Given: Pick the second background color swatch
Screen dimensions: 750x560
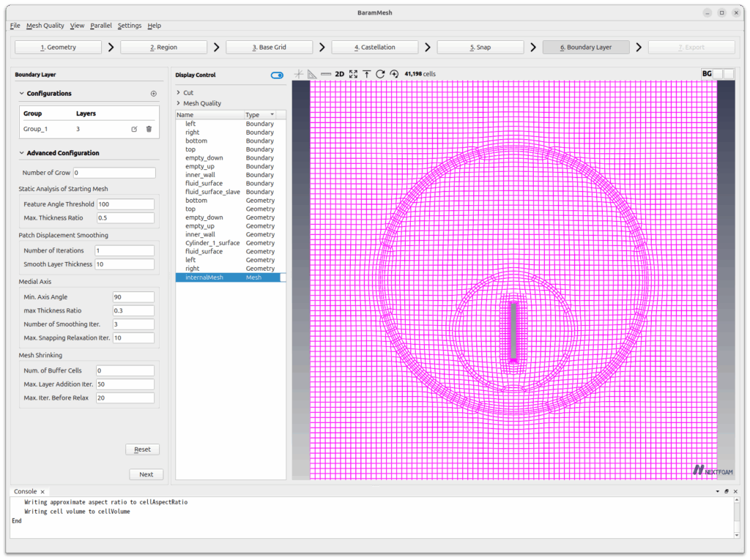Looking at the screenshot, I should (729, 74).
